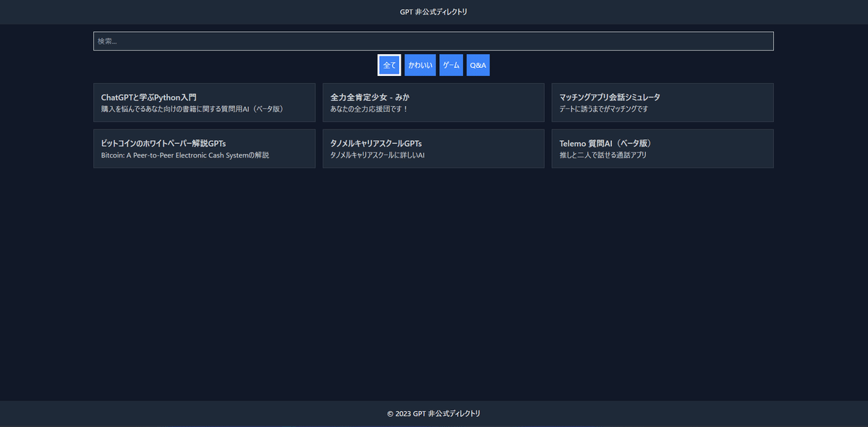Viewport: 868px width, 427px height.
Task: Click the GPT 非公式ディレクトリ header title
Action: [434, 12]
